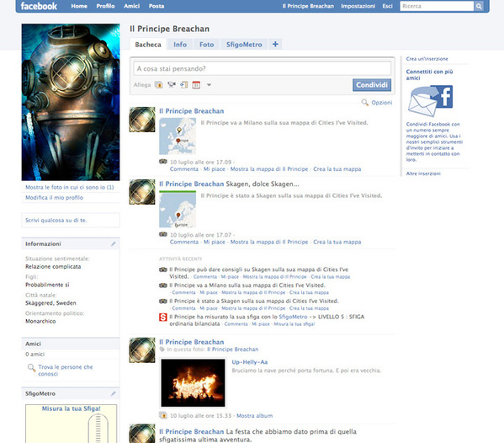Screen dimensions: 504x443
Task: Log out with Esci
Action: pyautogui.click(x=387, y=6)
